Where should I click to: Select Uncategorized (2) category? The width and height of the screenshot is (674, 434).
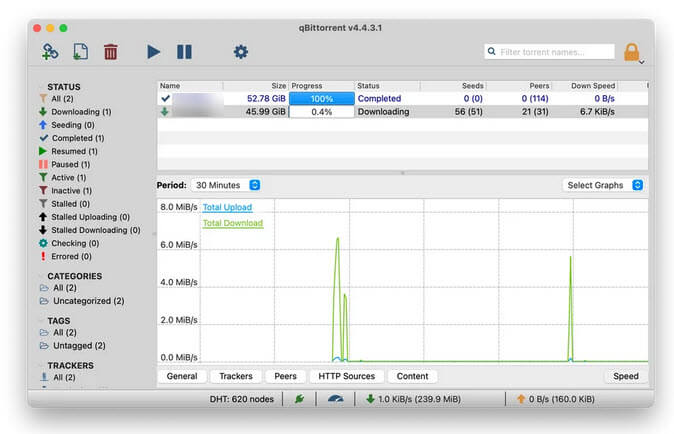82,301
